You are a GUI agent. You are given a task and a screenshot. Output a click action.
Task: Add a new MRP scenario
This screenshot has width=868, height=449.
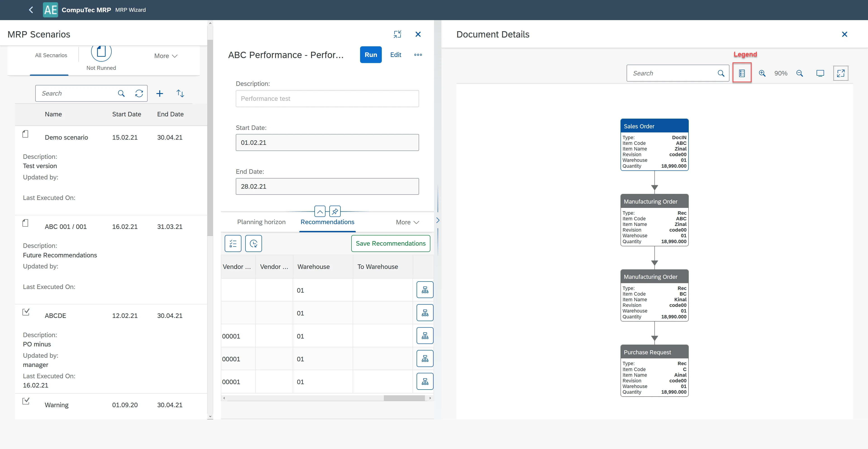tap(159, 93)
